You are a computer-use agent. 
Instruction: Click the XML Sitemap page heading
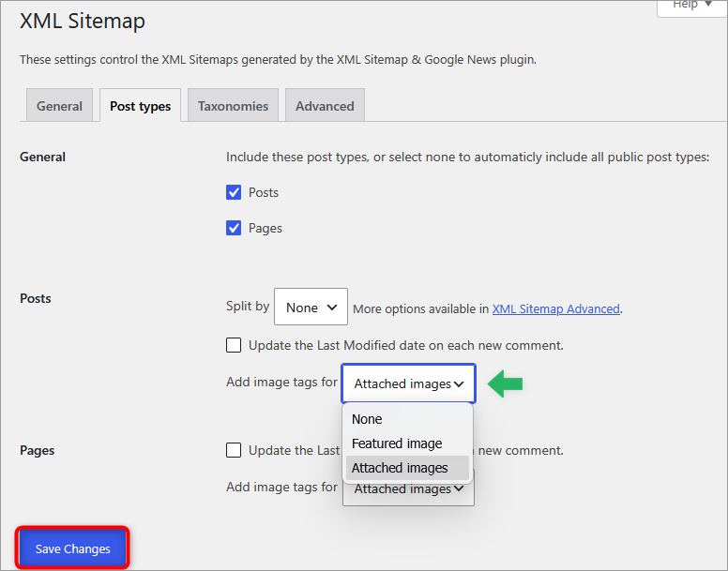(83, 21)
